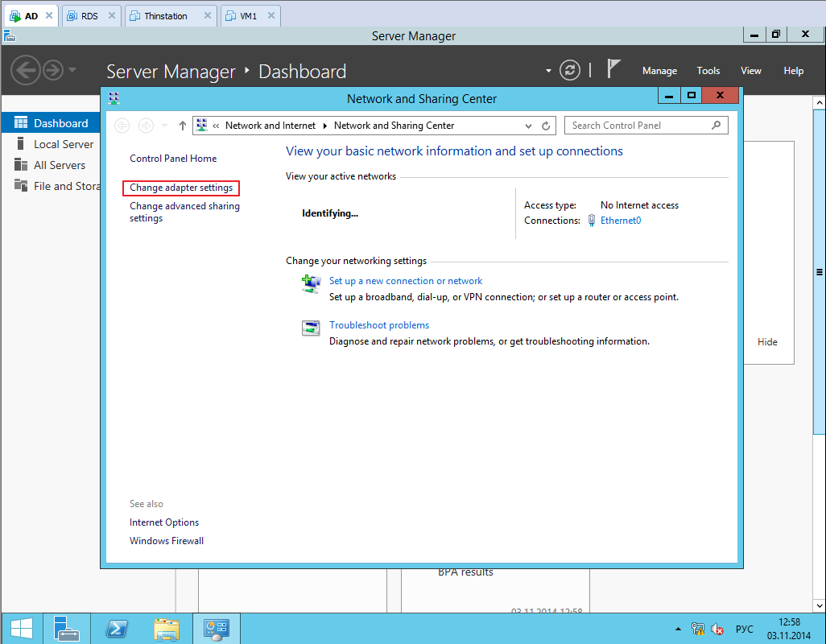
Task: Click the Local Server icon in sidebar
Action: [21, 144]
